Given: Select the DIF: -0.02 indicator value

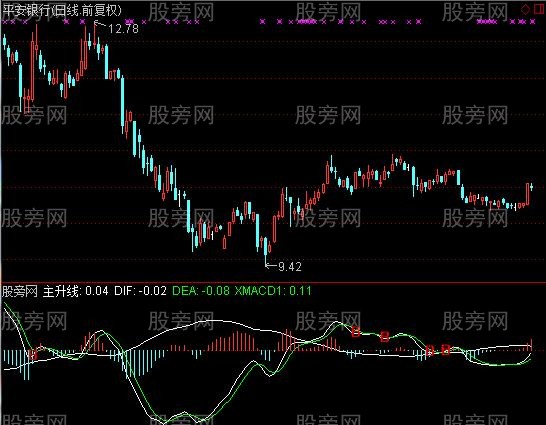Looking at the screenshot, I should [140, 291].
